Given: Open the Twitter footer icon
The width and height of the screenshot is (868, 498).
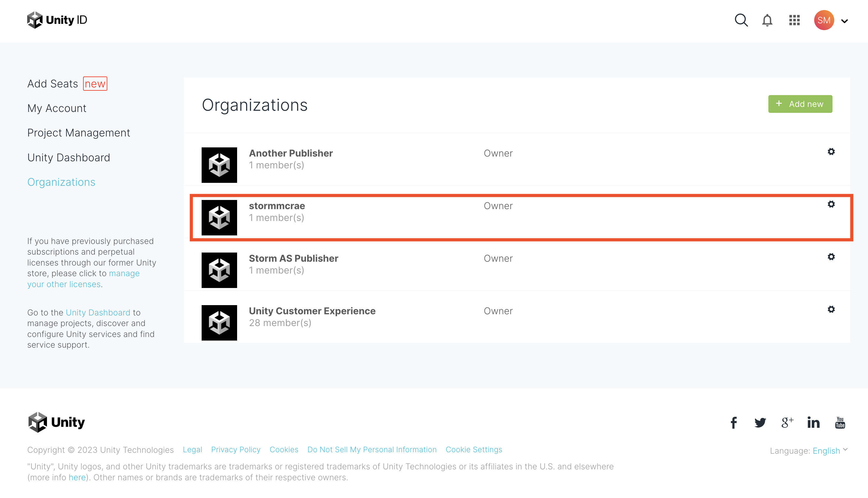Looking at the screenshot, I should tap(760, 423).
